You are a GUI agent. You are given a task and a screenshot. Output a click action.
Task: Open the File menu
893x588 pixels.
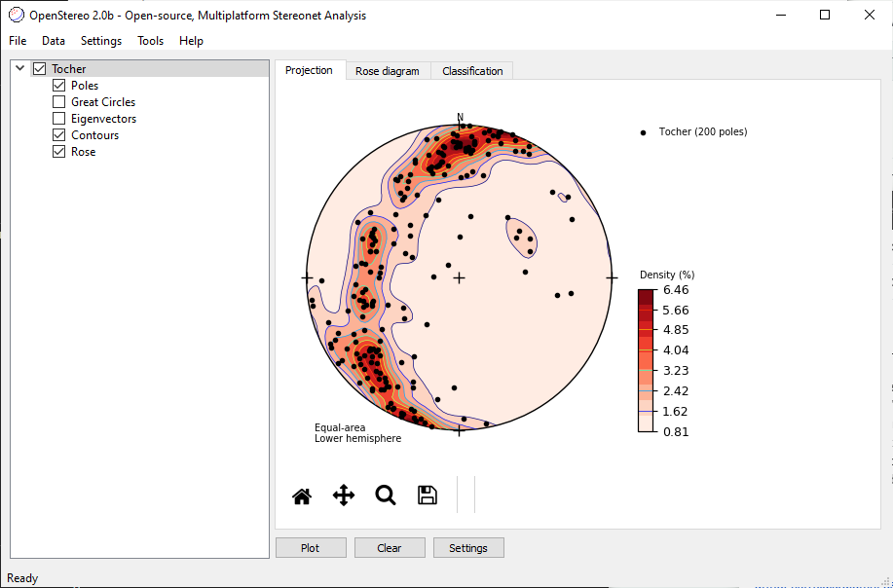pyautogui.click(x=18, y=41)
